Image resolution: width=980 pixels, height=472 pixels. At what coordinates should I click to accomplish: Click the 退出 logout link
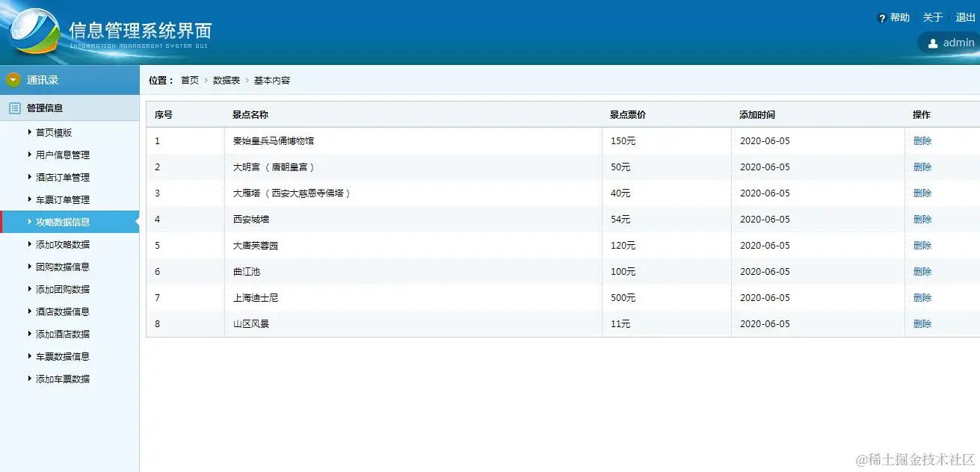point(966,18)
